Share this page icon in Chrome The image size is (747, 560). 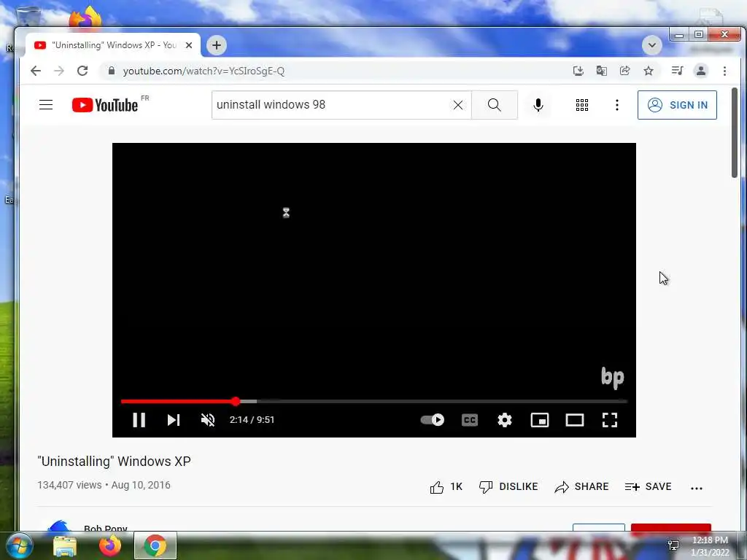pos(624,71)
